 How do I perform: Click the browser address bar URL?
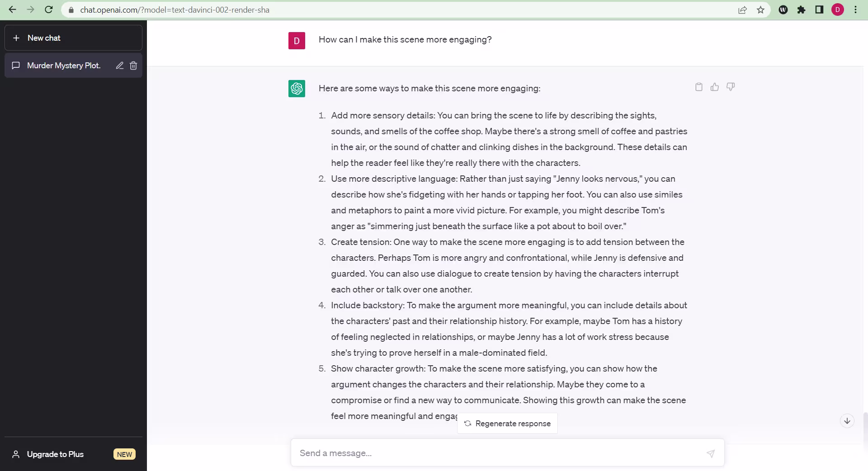[175, 10]
